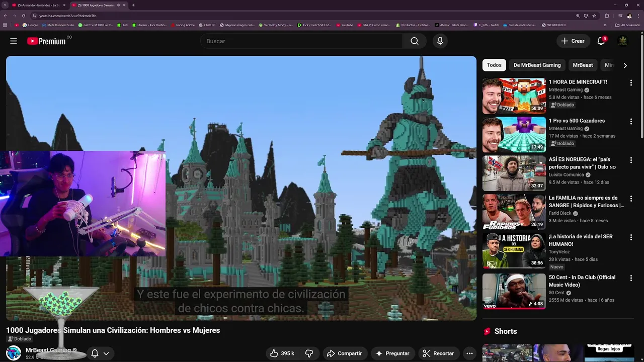Open Rápidos y Furiosos video thumbnail
Screen dimensions: 644x362
514,212
